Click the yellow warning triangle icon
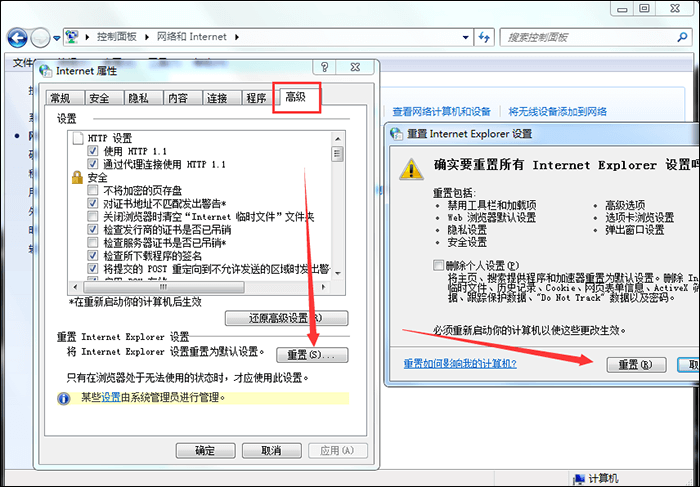 point(411,169)
